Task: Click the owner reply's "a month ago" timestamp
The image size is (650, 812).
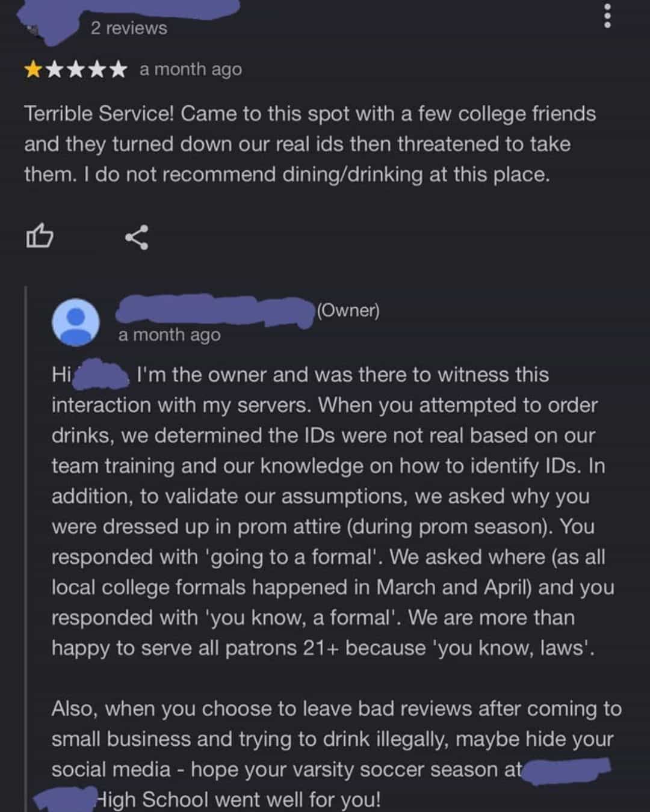Action: [169, 335]
